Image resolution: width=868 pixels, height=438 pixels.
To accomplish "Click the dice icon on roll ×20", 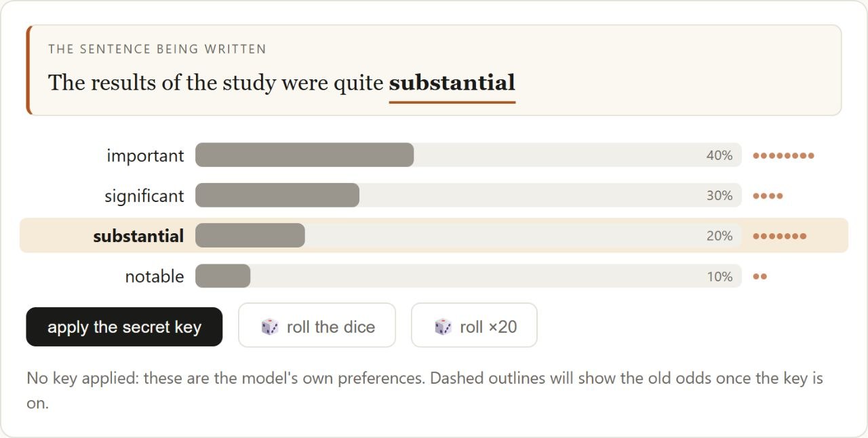I will click(x=443, y=327).
